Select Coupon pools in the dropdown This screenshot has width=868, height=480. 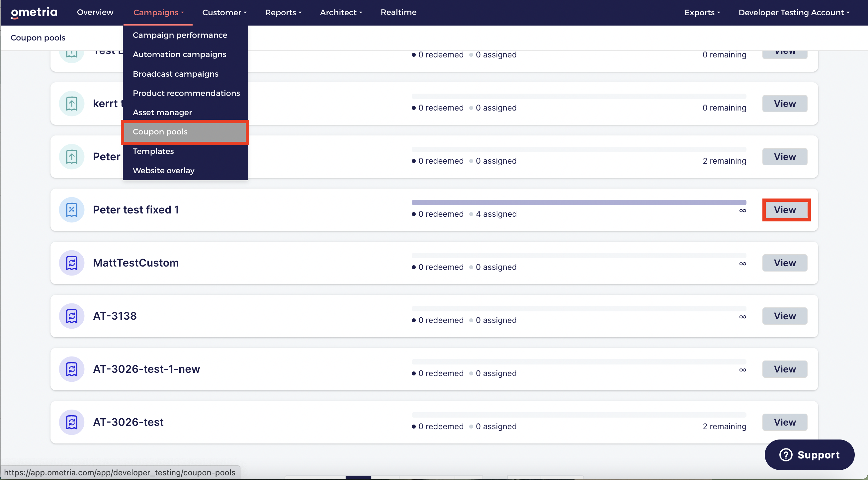tap(185, 132)
